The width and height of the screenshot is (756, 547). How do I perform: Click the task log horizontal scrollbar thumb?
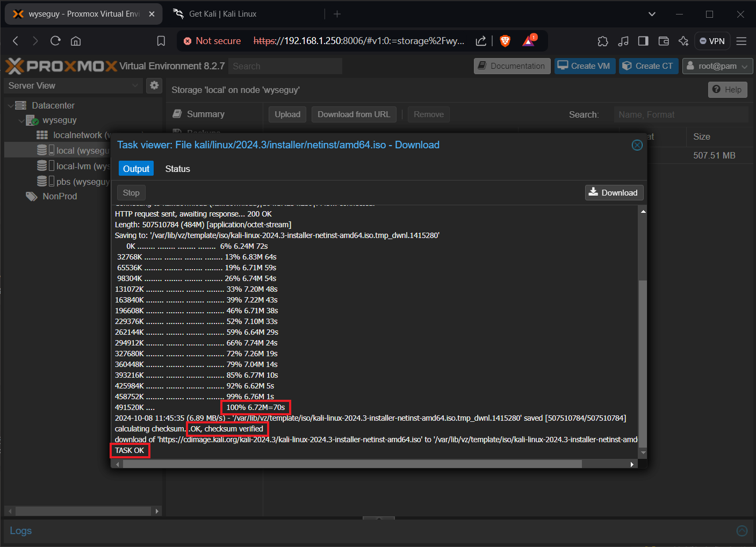(x=352, y=464)
